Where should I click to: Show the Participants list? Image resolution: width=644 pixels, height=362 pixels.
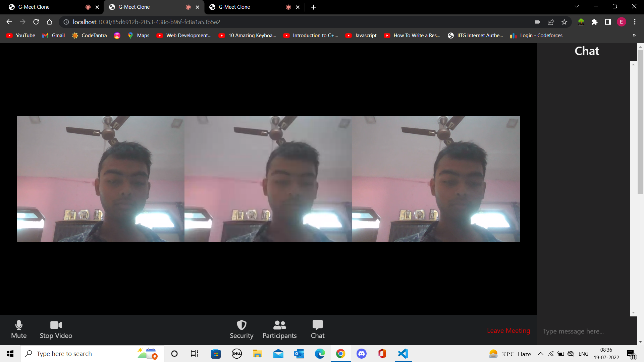click(x=279, y=329)
